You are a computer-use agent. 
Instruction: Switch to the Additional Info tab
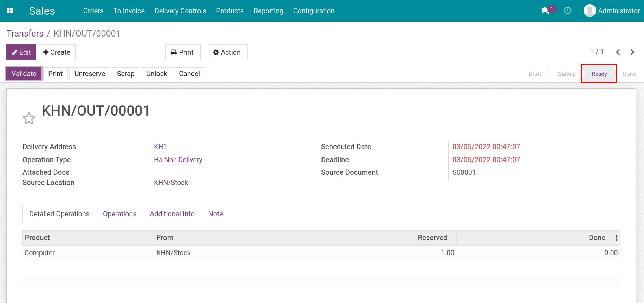click(x=172, y=214)
